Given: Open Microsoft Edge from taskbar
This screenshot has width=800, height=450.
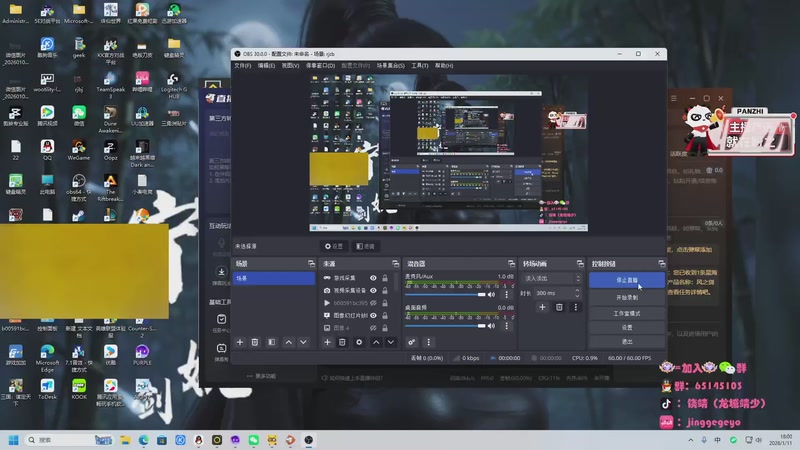Looking at the screenshot, I should [x=143, y=440].
